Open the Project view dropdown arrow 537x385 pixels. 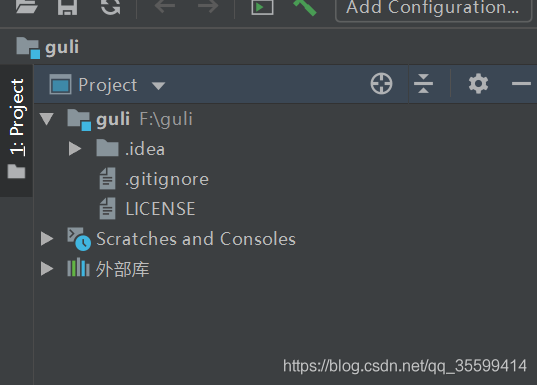[x=158, y=86]
